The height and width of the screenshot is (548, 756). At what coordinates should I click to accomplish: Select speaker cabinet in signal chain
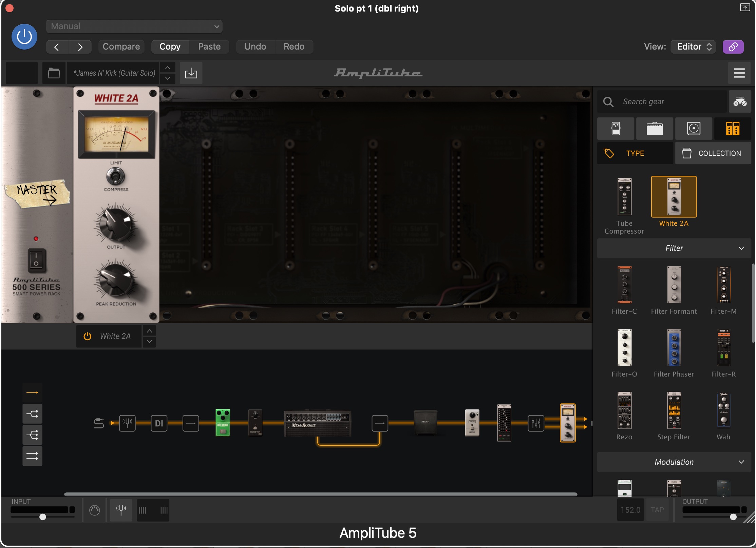click(426, 422)
